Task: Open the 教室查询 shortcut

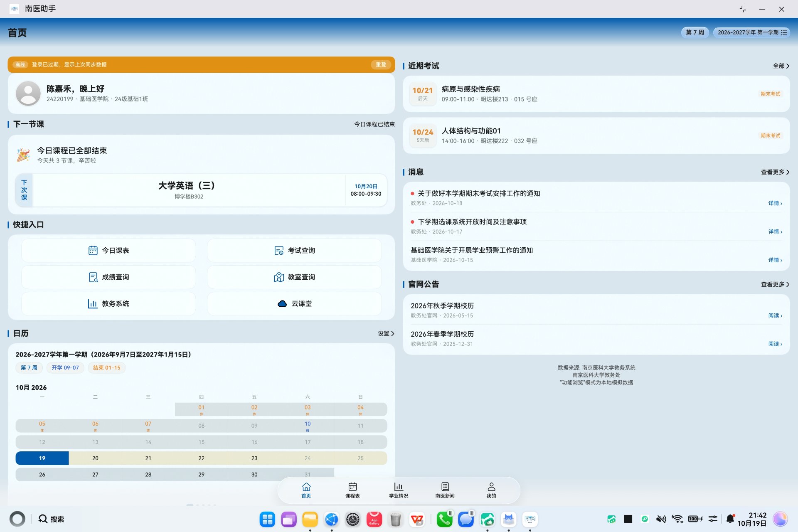Action: point(294,277)
